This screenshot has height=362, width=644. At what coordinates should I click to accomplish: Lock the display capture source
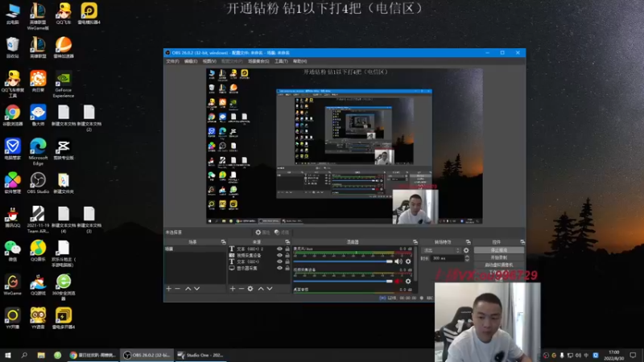pyautogui.click(x=287, y=268)
